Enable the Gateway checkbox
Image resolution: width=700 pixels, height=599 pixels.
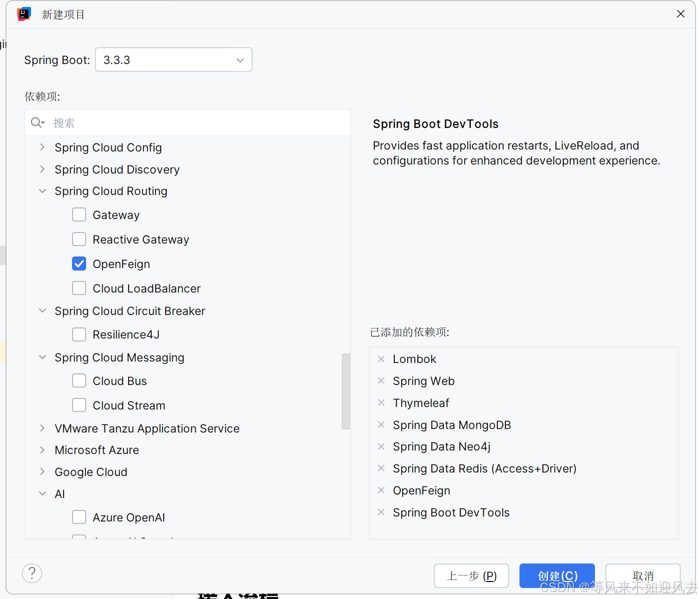click(79, 215)
